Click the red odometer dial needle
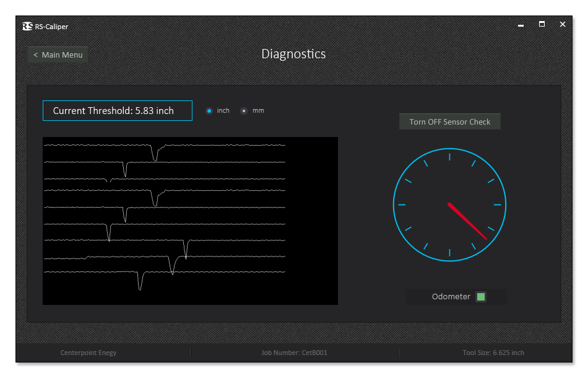Viewport: 588px width, 378px height. (x=467, y=221)
